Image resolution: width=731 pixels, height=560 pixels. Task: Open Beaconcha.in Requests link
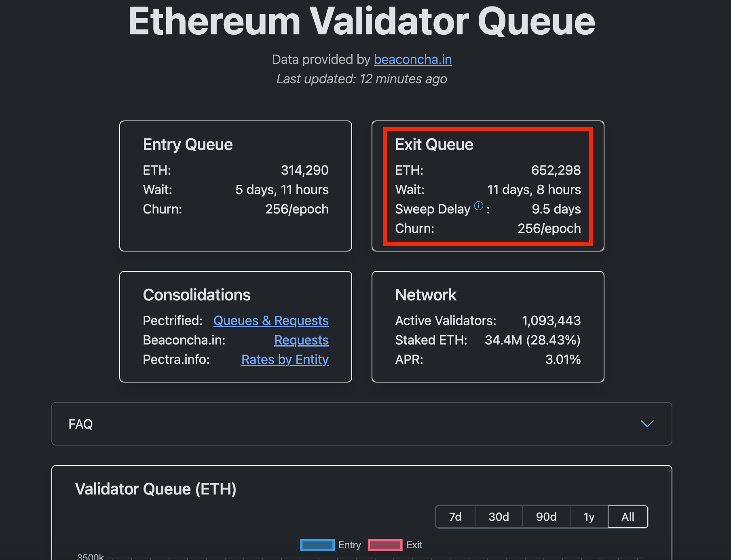301,340
